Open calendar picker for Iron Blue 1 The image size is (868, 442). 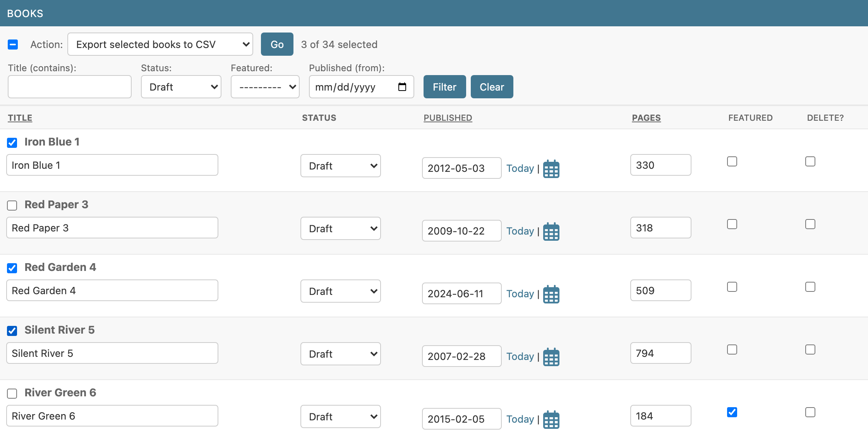click(x=551, y=169)
